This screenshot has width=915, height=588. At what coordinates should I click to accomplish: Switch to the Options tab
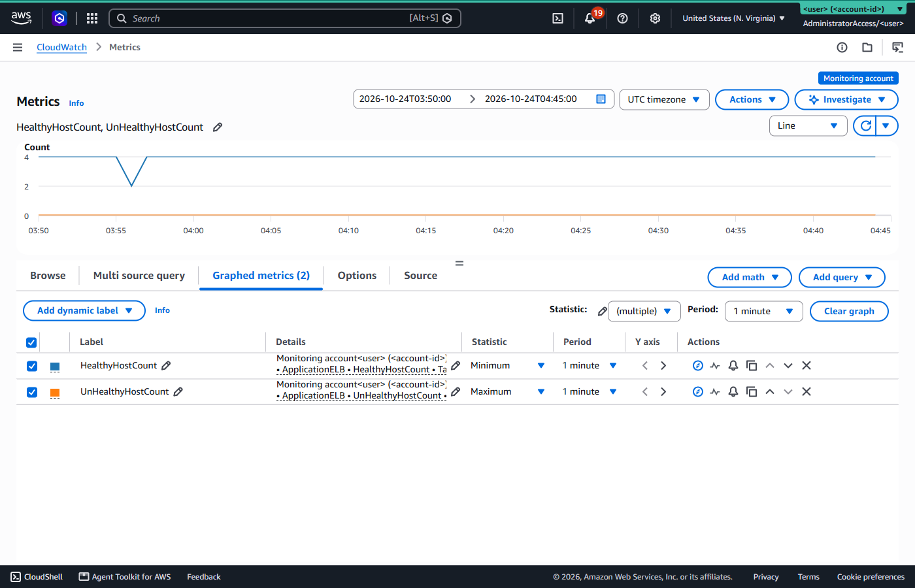(x=357, y=276)
